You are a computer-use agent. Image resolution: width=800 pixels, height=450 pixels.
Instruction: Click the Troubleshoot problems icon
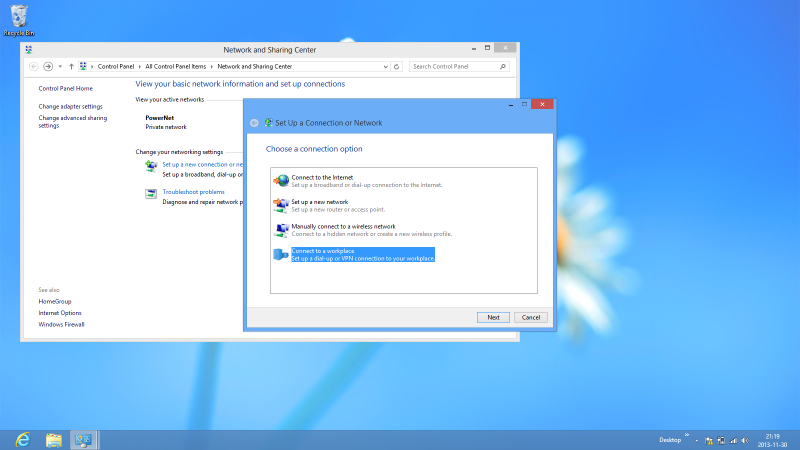pos(151,193)
